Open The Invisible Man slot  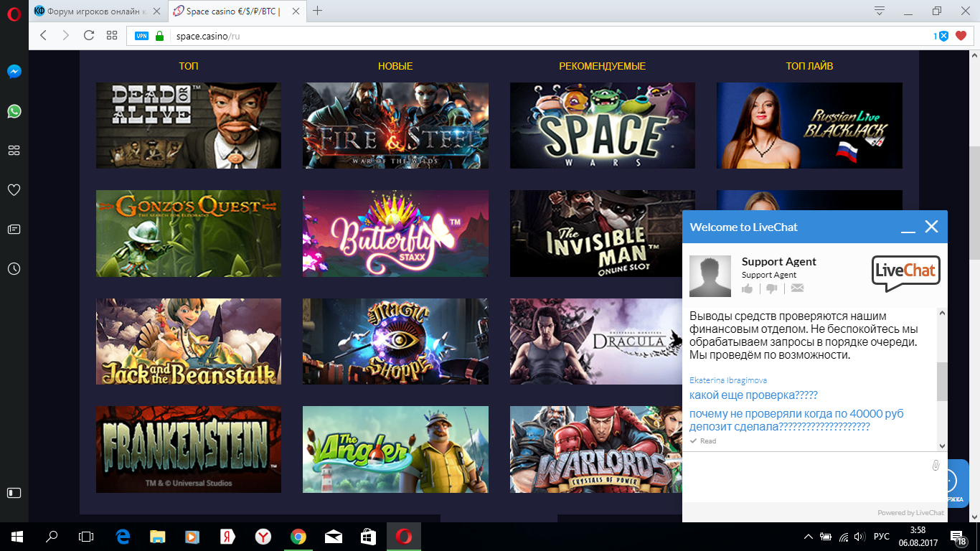[x=595, y=233]
